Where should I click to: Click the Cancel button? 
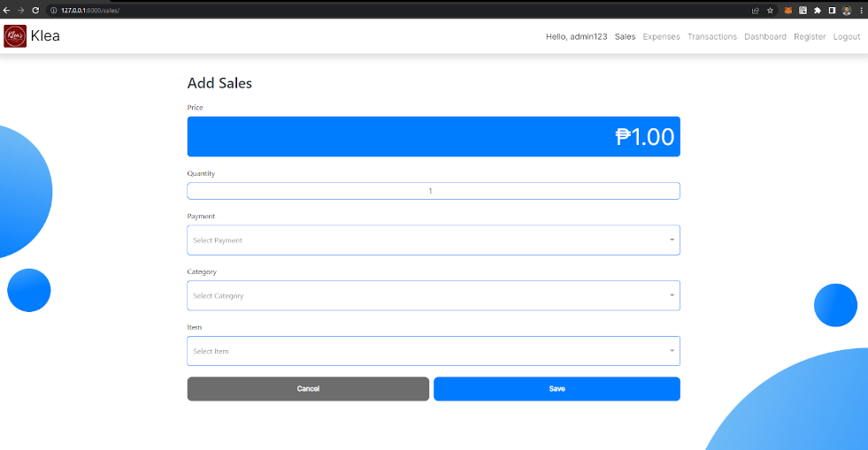click(308, 389)
